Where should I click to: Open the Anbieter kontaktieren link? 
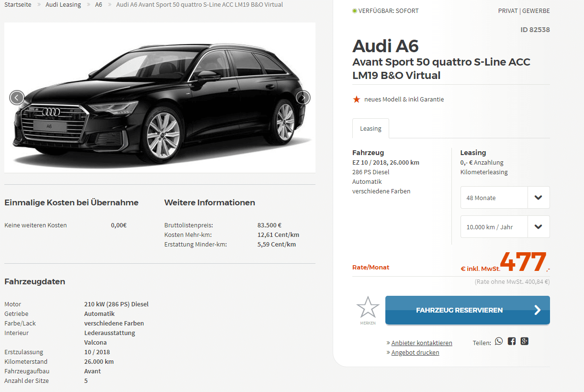pos(422,343)
